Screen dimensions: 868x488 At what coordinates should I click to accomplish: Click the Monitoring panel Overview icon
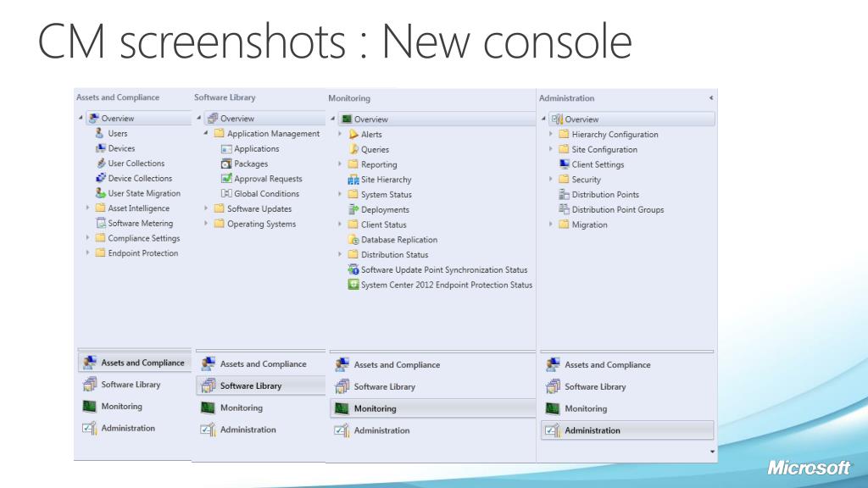tap(347, 119)
